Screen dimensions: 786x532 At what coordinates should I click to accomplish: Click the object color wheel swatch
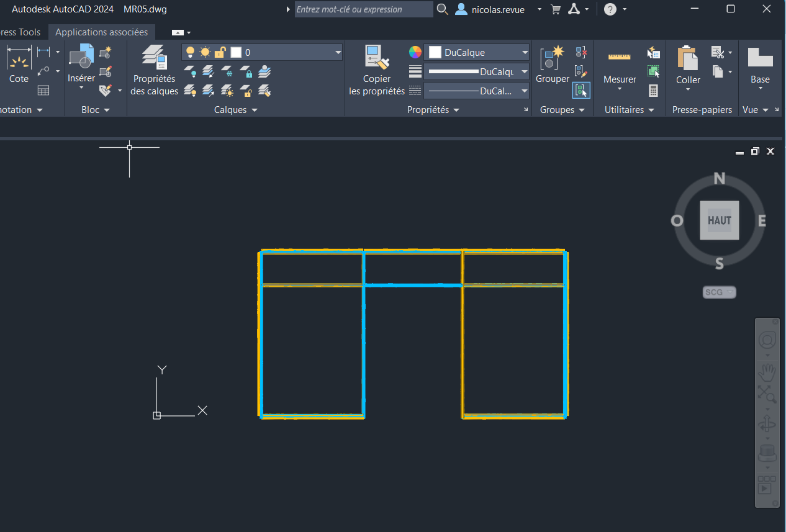pos(415,52)
